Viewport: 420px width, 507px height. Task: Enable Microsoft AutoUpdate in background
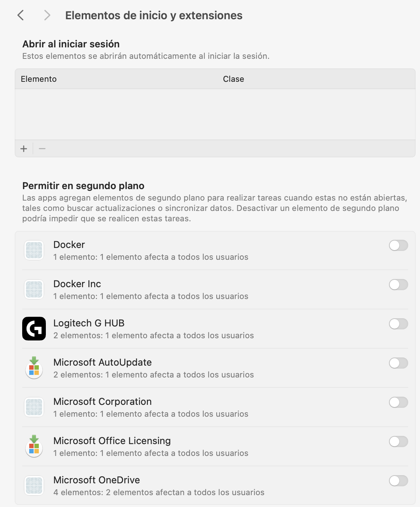coord(398,363)
